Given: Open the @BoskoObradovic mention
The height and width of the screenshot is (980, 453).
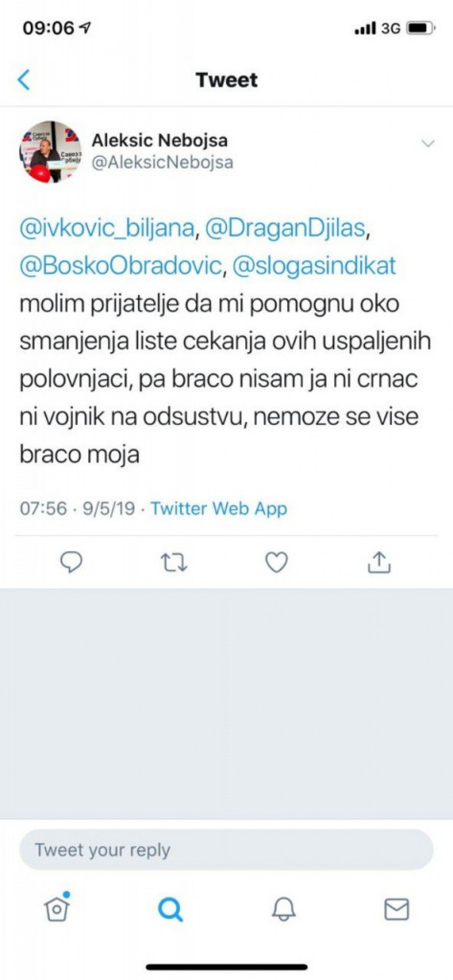Looking at the screenshot, I should [120, 266].
